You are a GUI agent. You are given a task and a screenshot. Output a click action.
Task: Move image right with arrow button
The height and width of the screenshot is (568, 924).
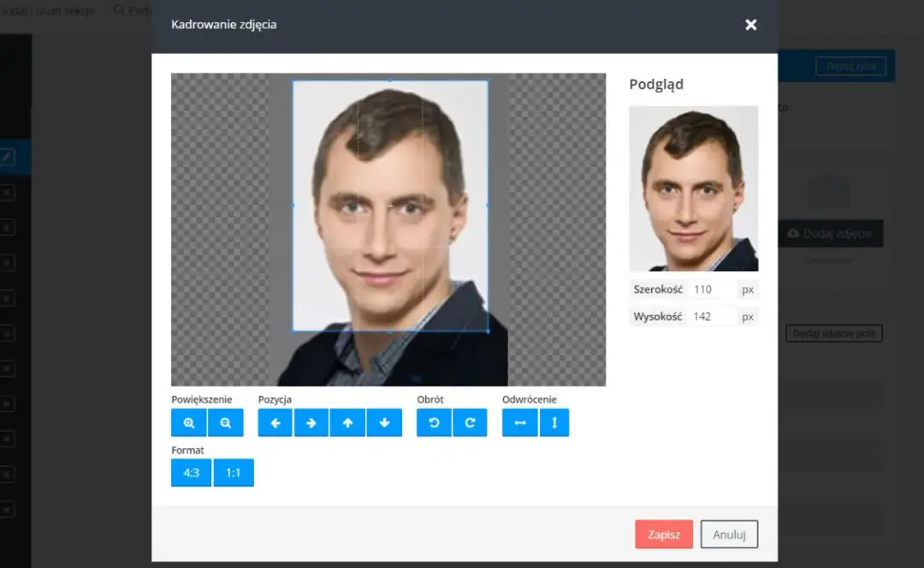pyautogui.click(x=311, y=423)
